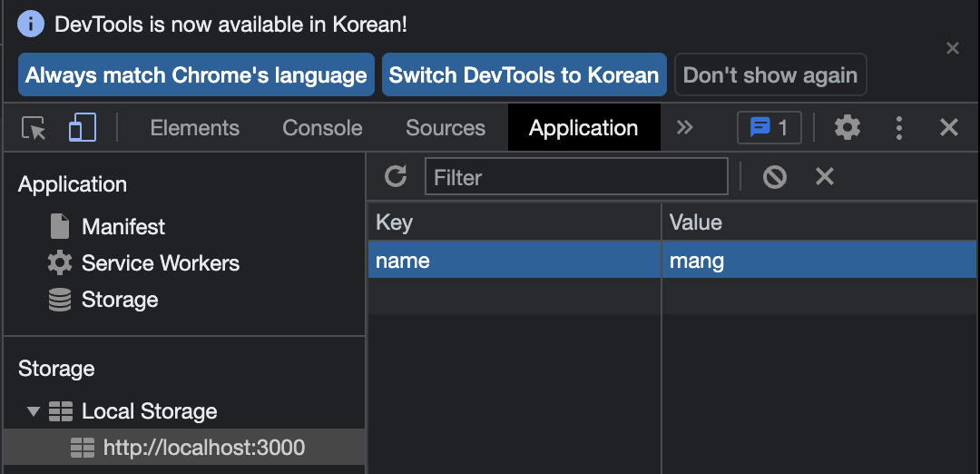Screen dimensions: 980x474
Task: Select Manifest in the sidebar
Action: 123,226
